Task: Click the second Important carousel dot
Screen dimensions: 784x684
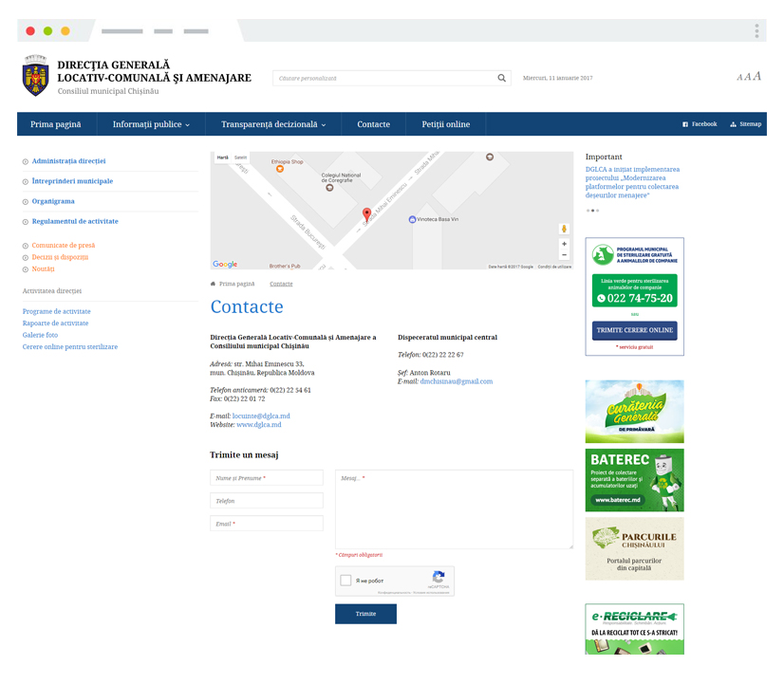Action: point(592,211)
